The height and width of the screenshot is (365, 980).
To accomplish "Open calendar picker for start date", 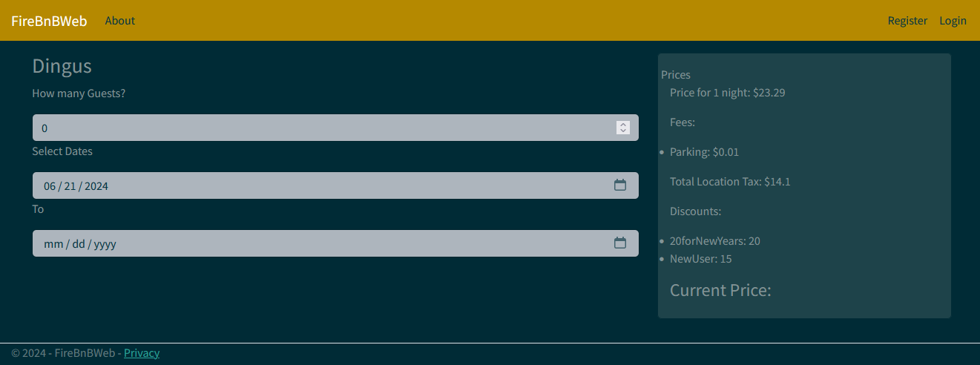I will tap(620, 185).
